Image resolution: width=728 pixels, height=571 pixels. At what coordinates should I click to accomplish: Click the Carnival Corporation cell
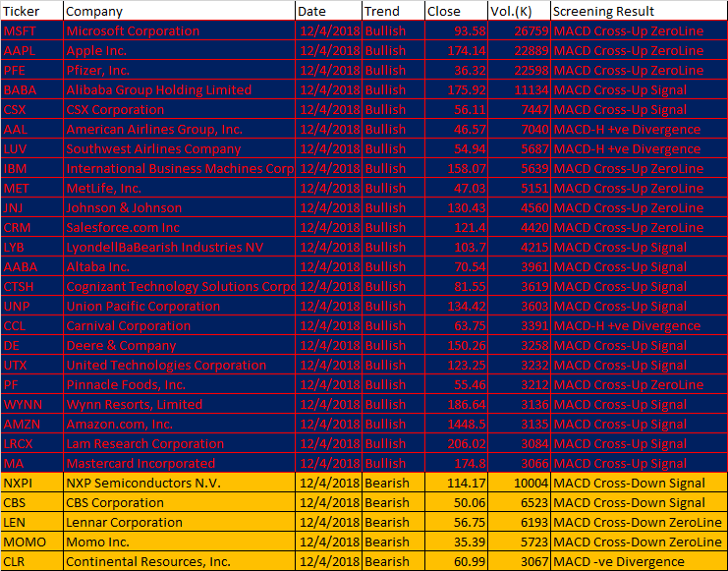tap(179, 325)
